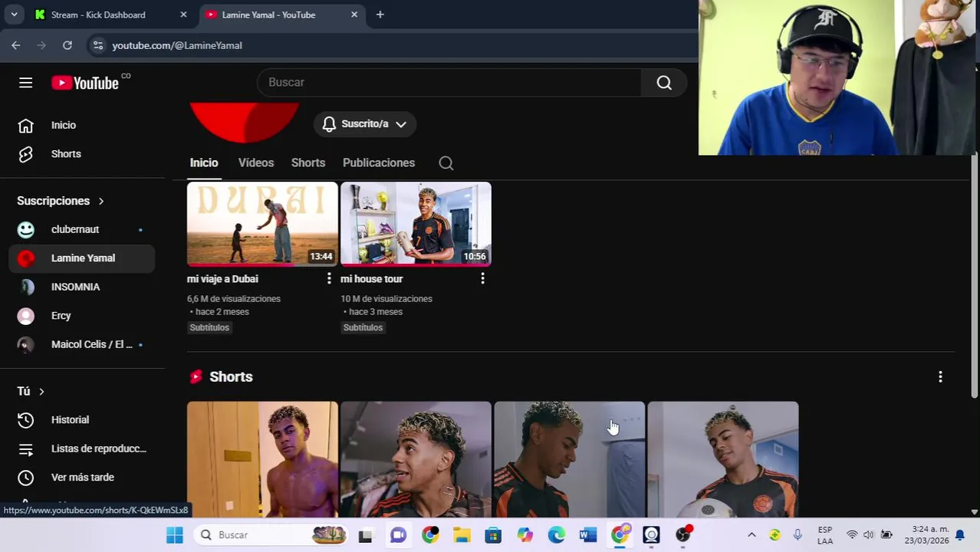Open the clock and date panel

pyautogui.click(x=927, y=535)
